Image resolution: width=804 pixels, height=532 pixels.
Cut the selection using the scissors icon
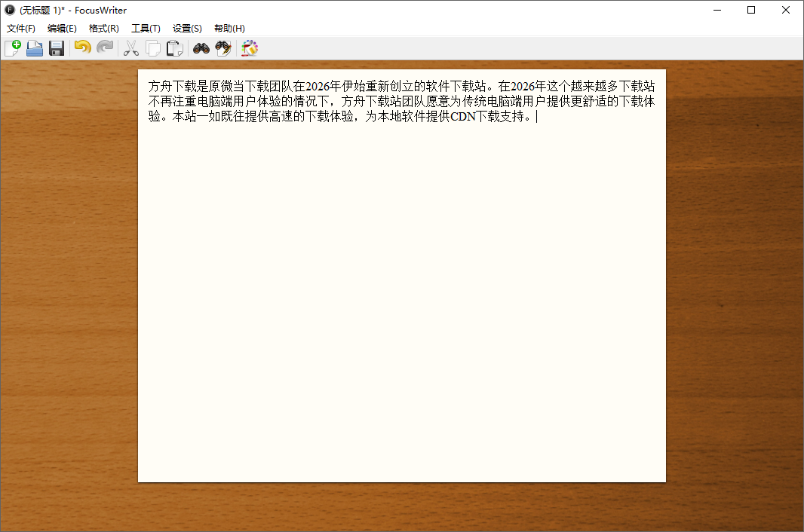(x=130, y=48)
